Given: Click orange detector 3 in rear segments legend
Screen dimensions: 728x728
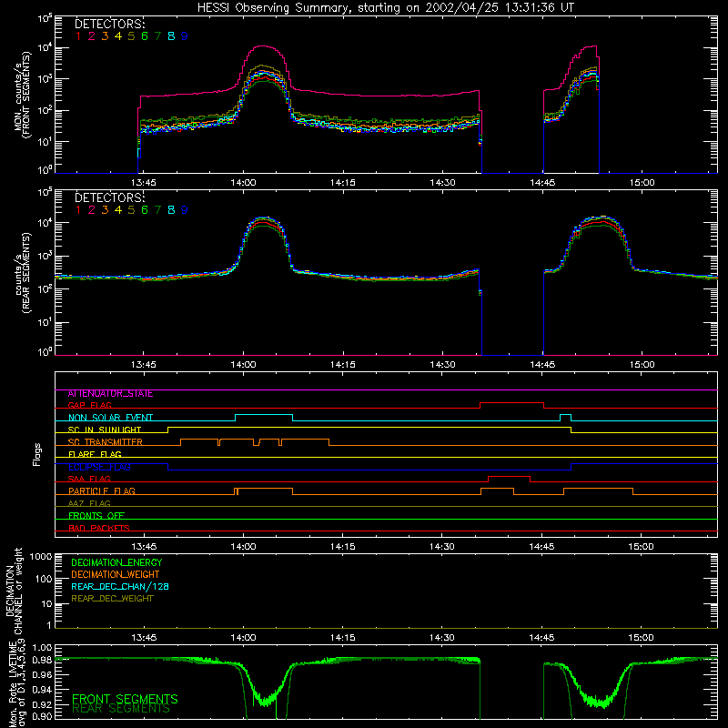Looking at the screenshot, I should coord(105,210).
